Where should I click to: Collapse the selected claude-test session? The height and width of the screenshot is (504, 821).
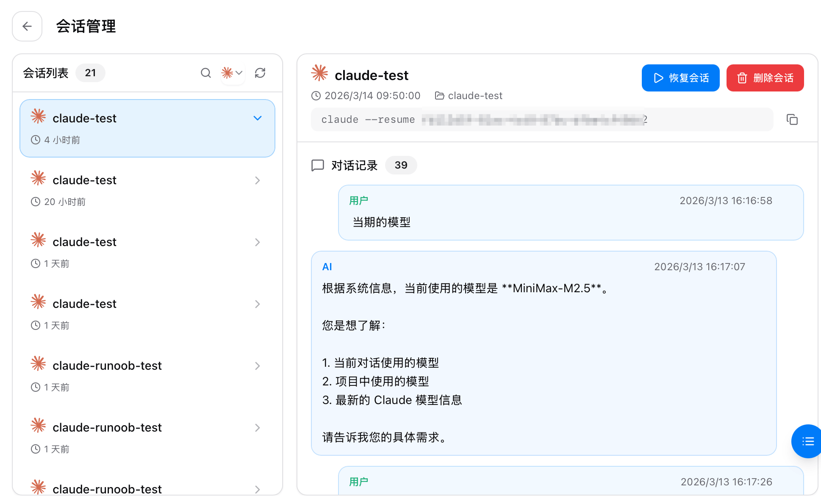click(x=258, y=118)
